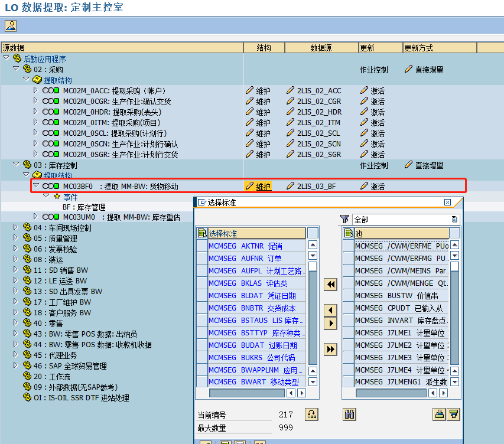Click the binoculars find icon
The height and width of the screenshot is (444, 504).
349,414
